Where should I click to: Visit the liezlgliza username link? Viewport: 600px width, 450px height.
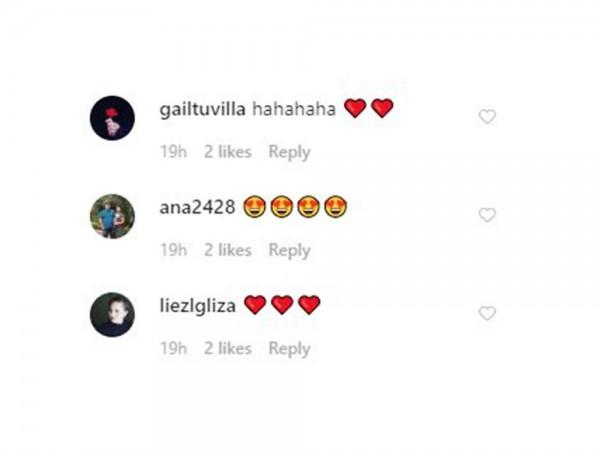pyautogui.click(x=197, y=306)
